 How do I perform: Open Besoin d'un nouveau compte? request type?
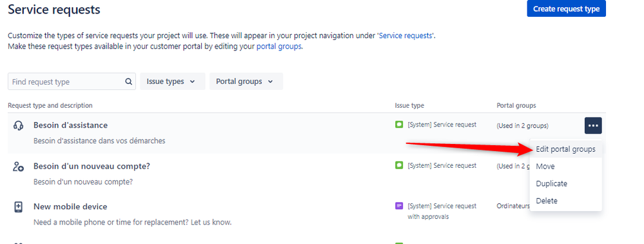[92, 167]
